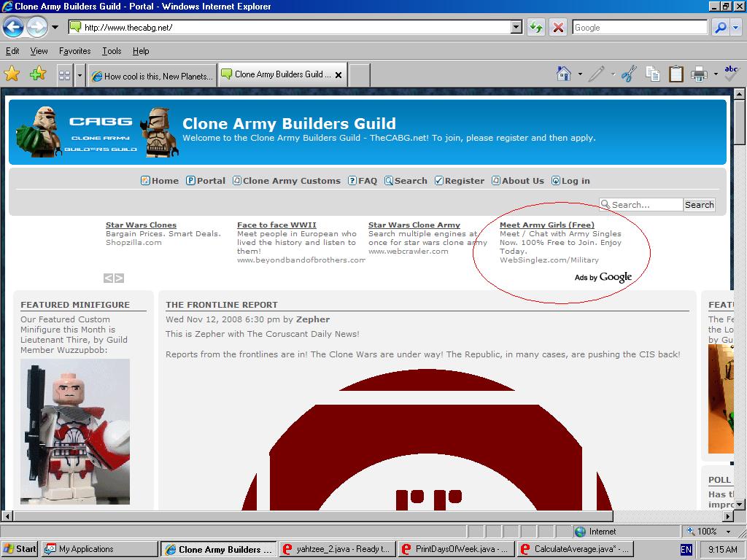Screen dimensions: 747x560
Task: Expand the address bar history dropdown
Action: 517,27
